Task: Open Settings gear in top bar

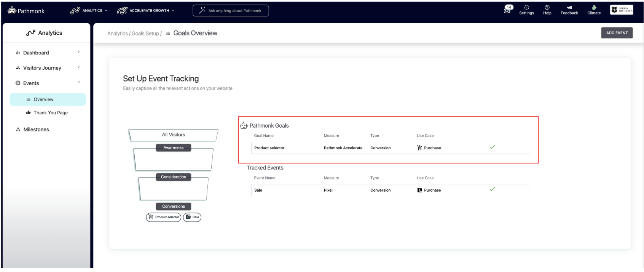Action: (x=526, y=10)
